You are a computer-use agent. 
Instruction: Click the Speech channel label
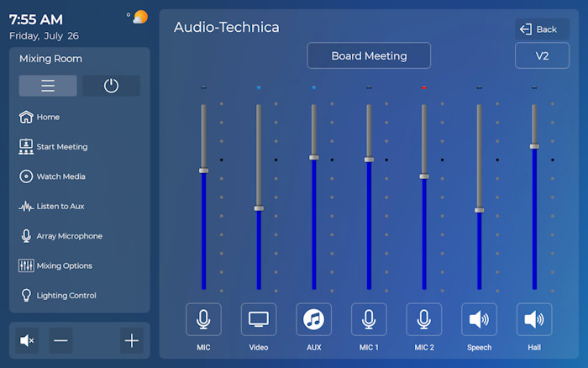pos(480,347)
